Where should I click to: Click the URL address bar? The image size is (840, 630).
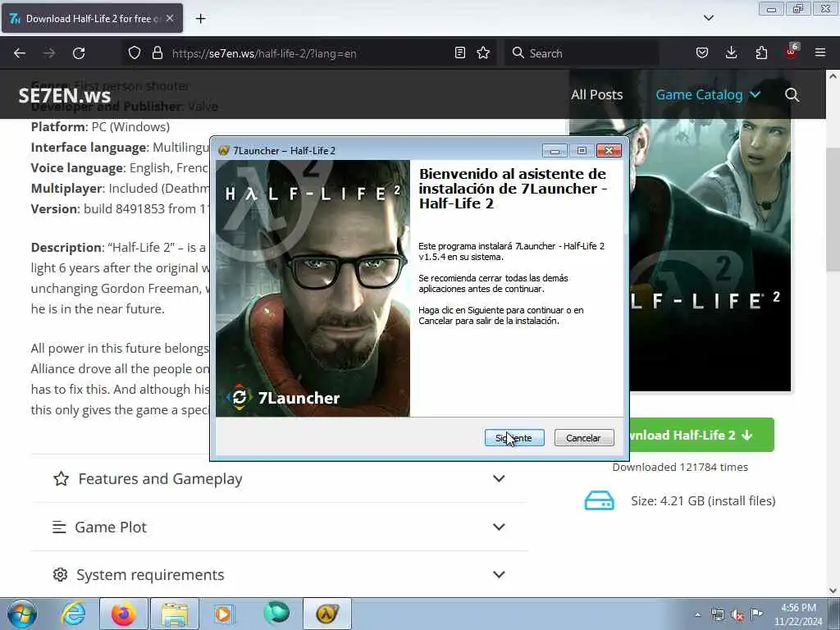(x=308, y=53)
